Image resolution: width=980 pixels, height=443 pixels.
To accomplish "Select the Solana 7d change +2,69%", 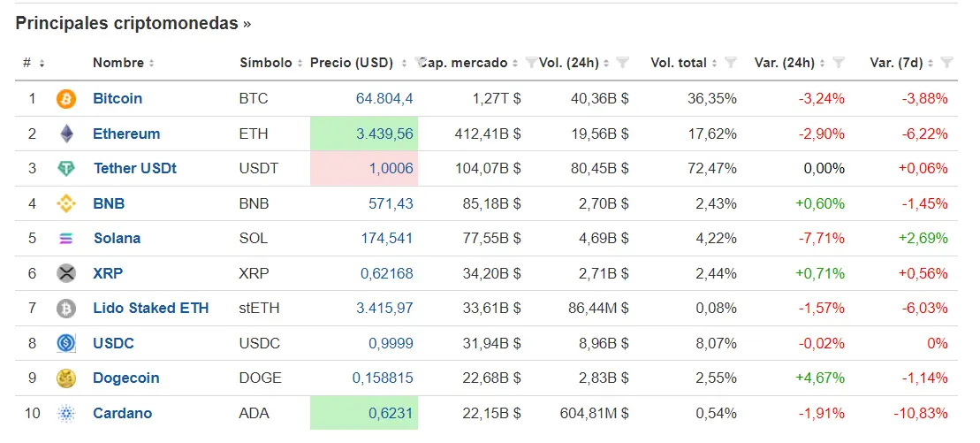I will [x=923, y=239].
